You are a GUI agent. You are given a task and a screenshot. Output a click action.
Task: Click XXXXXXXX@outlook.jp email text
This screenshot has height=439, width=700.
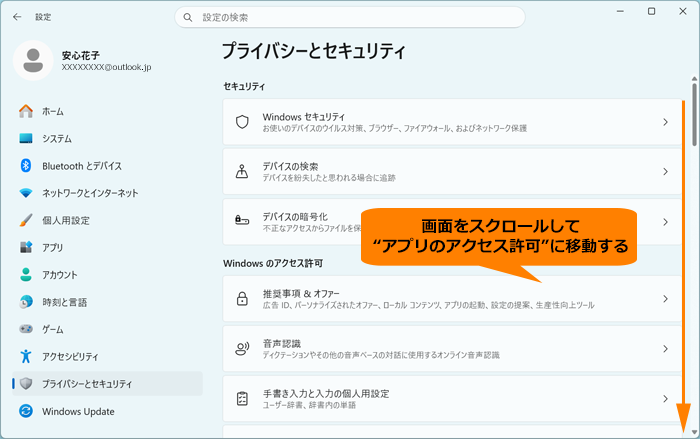tap(106, 67)
